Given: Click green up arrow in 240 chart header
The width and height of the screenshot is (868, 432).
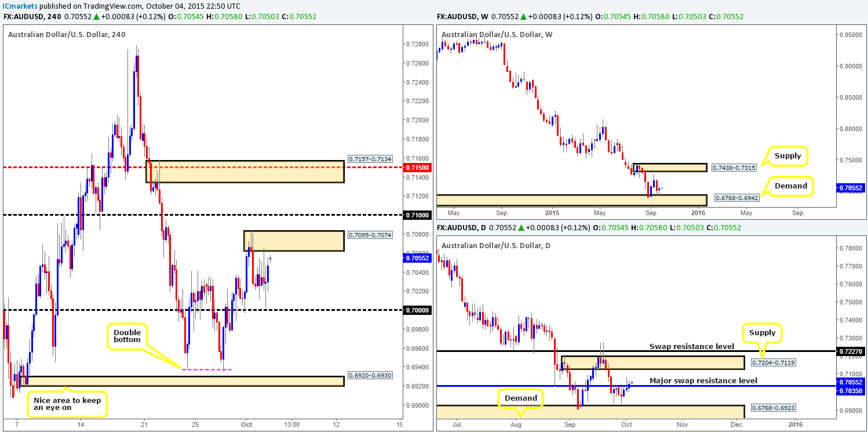Looking at the screenshot, I should pyautogui.click(x=96, y=17).
